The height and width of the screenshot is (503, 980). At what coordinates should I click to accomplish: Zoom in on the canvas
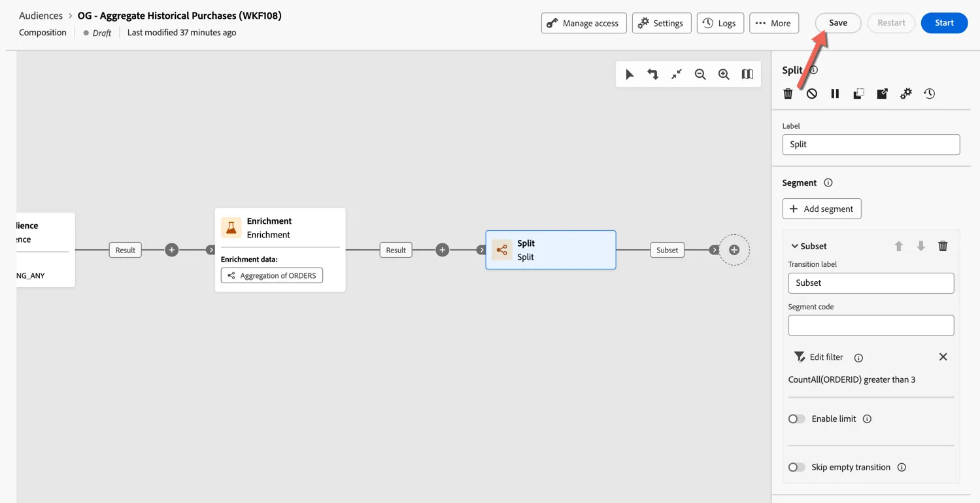coord(724,75)
